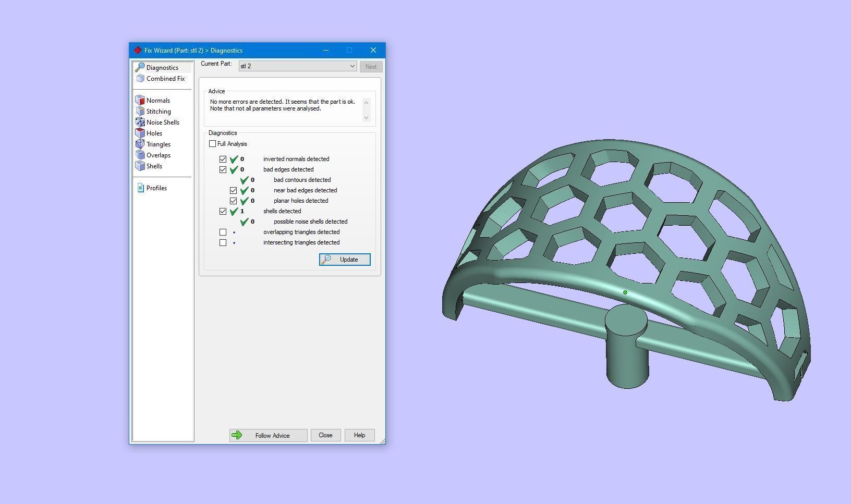This screenshot has width=851, height=504.
Task: Uncheck near bad edges detection
Action: (233, 190)
